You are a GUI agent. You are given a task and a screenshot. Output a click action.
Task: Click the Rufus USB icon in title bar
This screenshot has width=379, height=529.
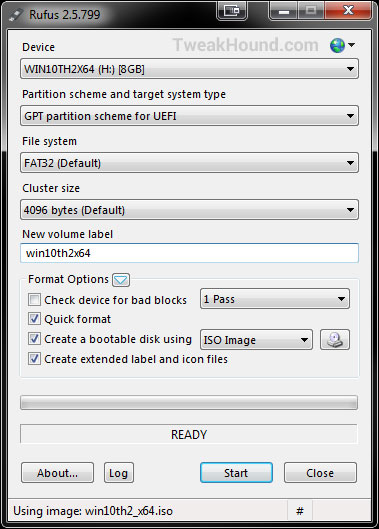point(16,15)
